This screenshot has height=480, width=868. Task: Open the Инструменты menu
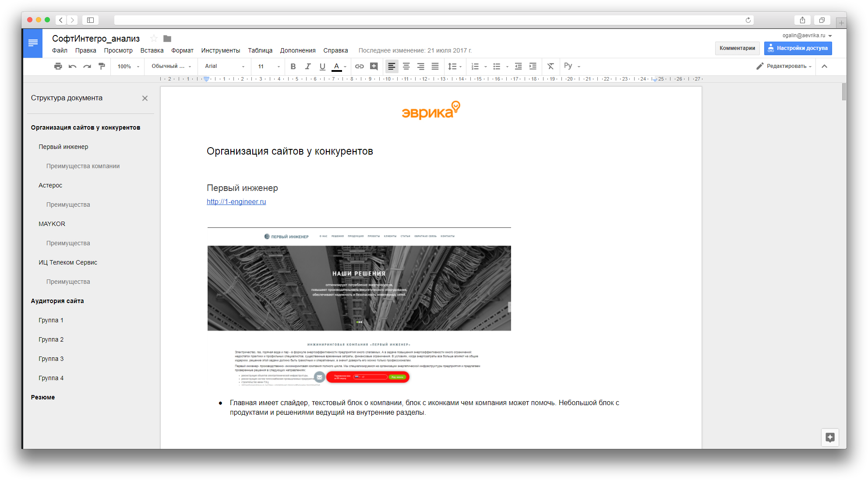point(221,50)
